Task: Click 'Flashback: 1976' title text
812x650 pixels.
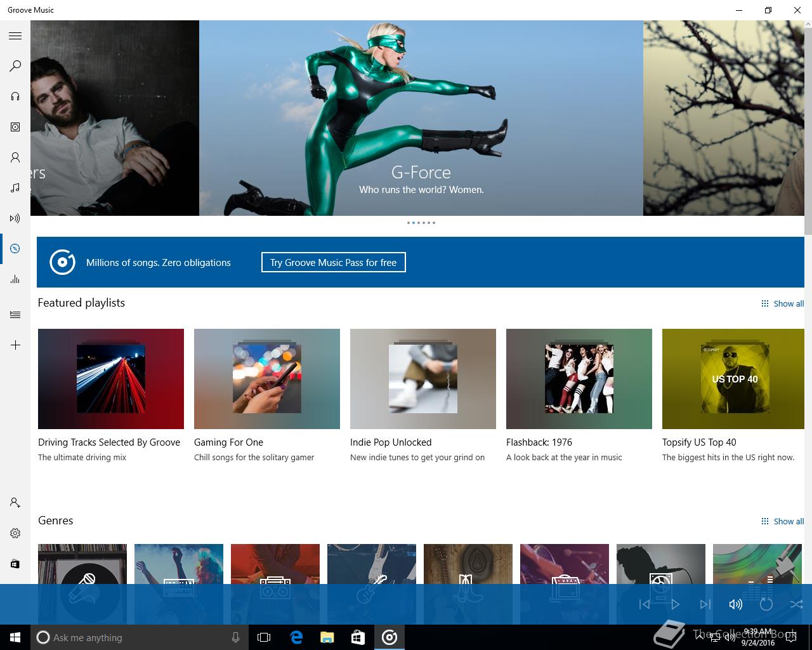Action: (x=539, y=442)
